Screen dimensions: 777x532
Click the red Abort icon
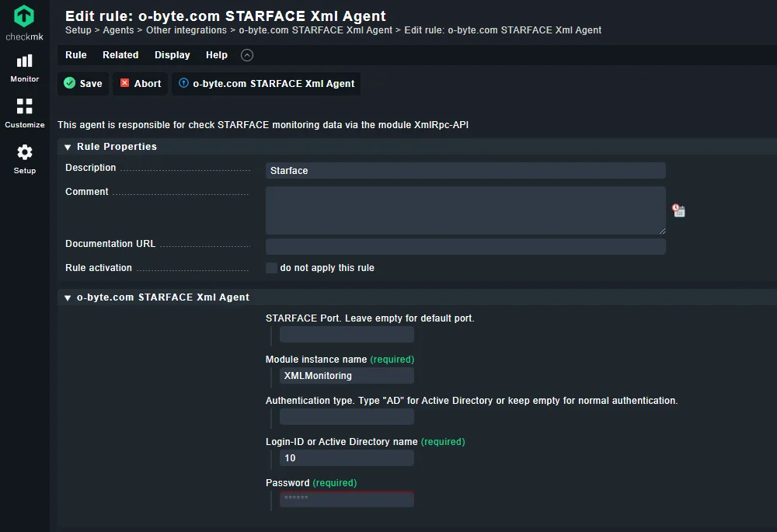click(x=124, y=83)
